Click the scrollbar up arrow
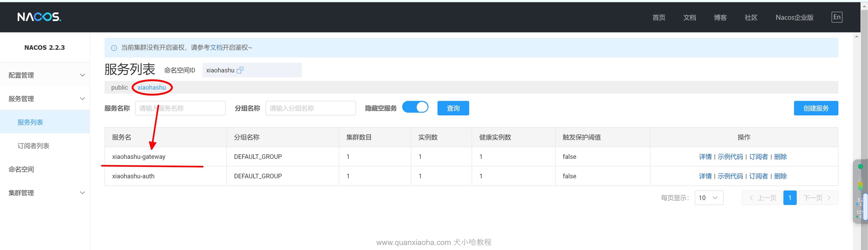This screenshot has height=250, width=868. tap(856, 36)
